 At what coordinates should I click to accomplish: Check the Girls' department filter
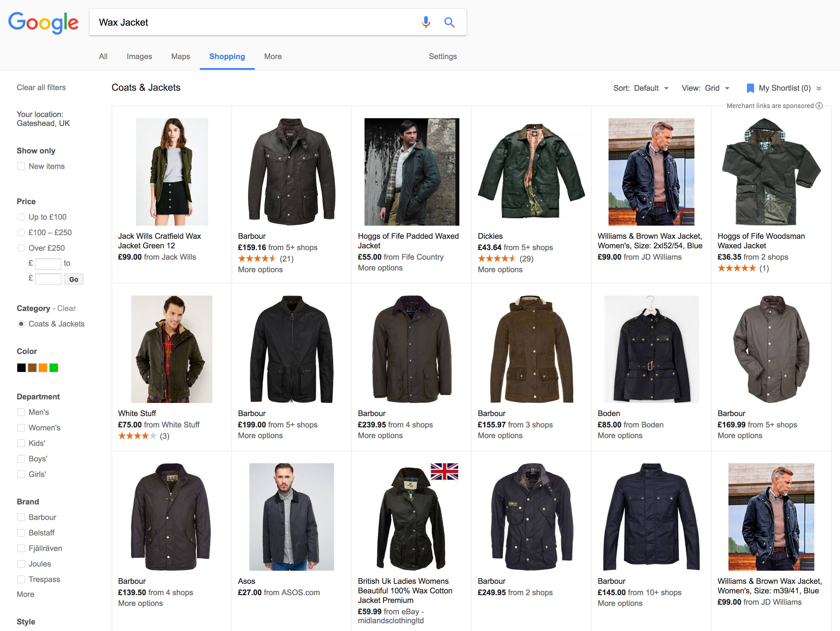[x=21, y=475]
